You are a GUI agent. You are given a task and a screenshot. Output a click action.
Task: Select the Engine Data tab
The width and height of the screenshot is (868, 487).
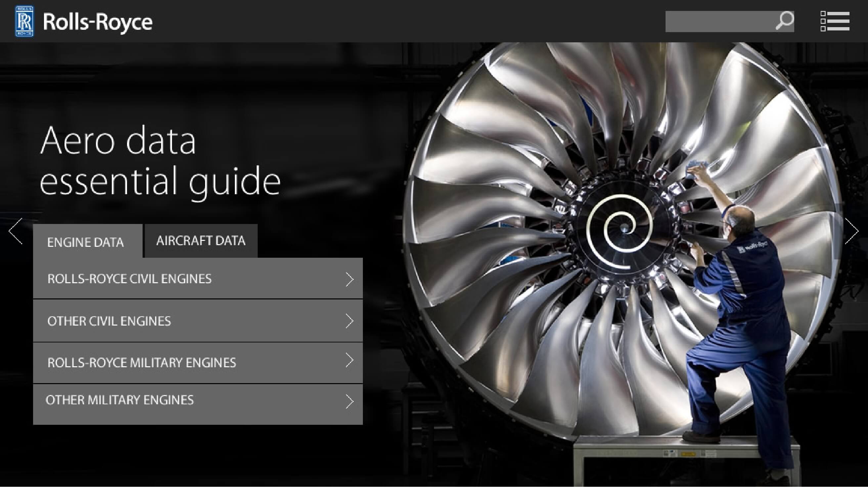[86, 242]
